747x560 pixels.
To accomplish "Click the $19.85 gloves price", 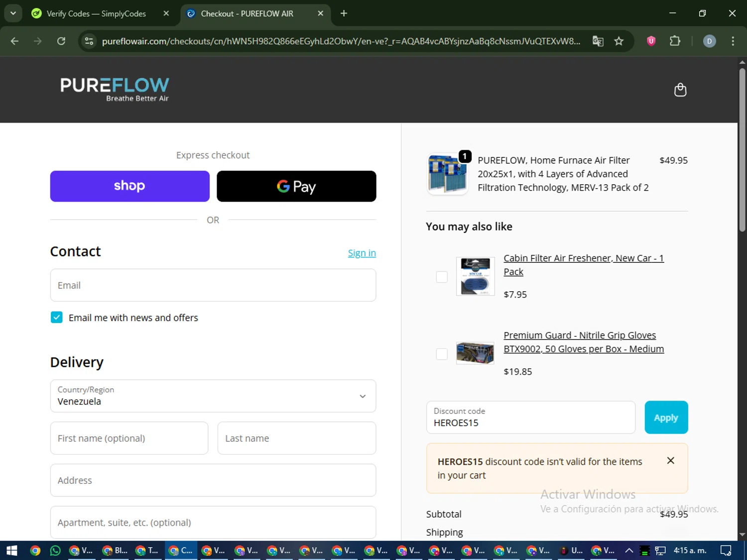I will [518, 371].
